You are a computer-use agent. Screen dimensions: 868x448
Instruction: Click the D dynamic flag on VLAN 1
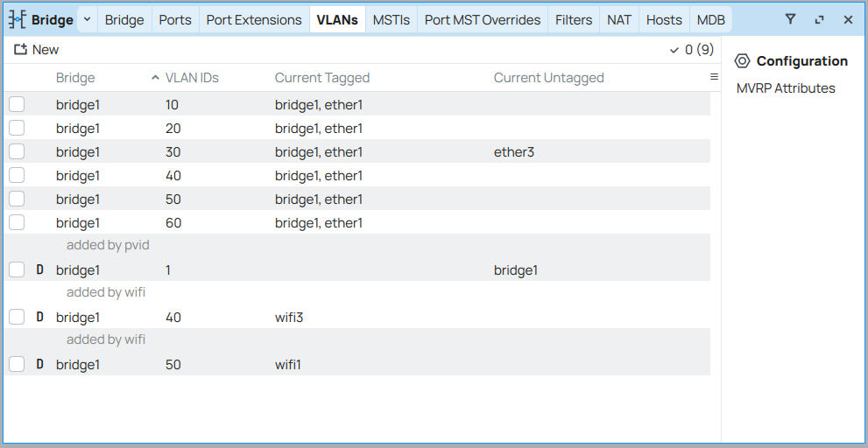[39, 270]
